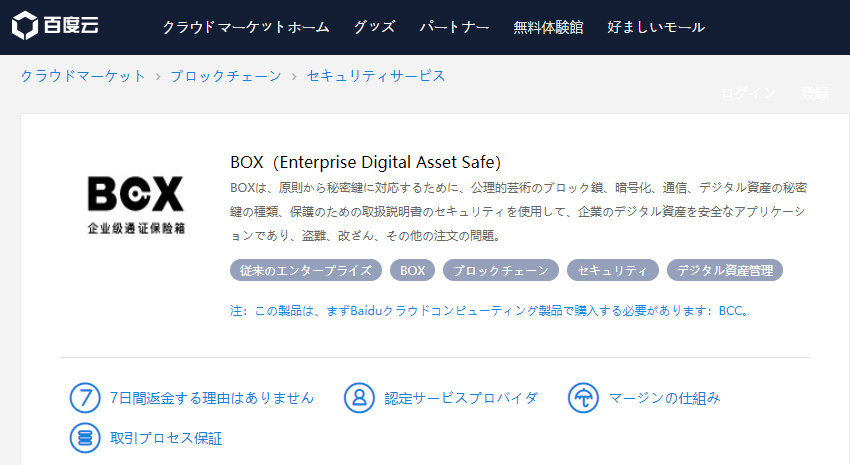Click the デジタル資産管理 tag
The height and width of the screenshot is (465, 850).
coord(725,270)
